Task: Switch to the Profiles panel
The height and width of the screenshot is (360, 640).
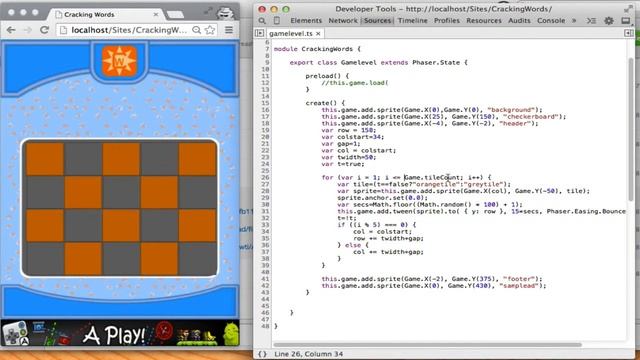Action: coord(447,20)
